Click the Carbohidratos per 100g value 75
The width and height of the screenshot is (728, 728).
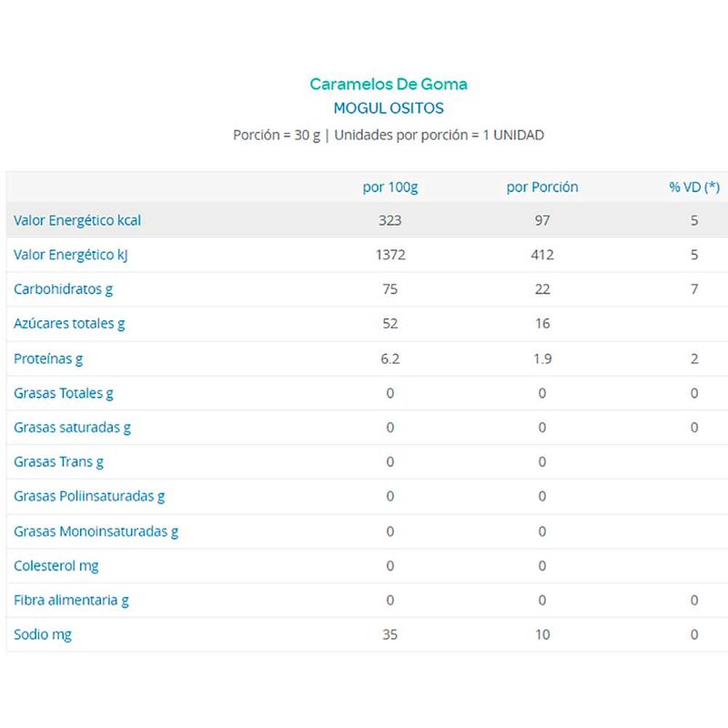[x=390, y=289]
